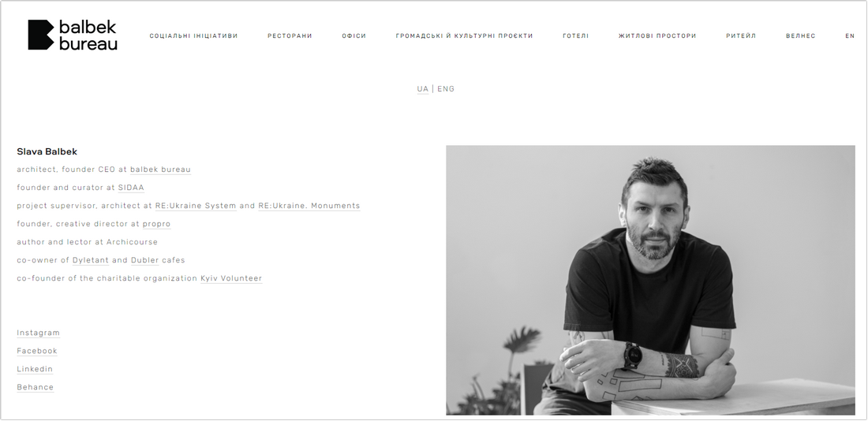This screenshot has height=421, width=868.
Task: Switch biography text to ENG
Action: point(446,89)
